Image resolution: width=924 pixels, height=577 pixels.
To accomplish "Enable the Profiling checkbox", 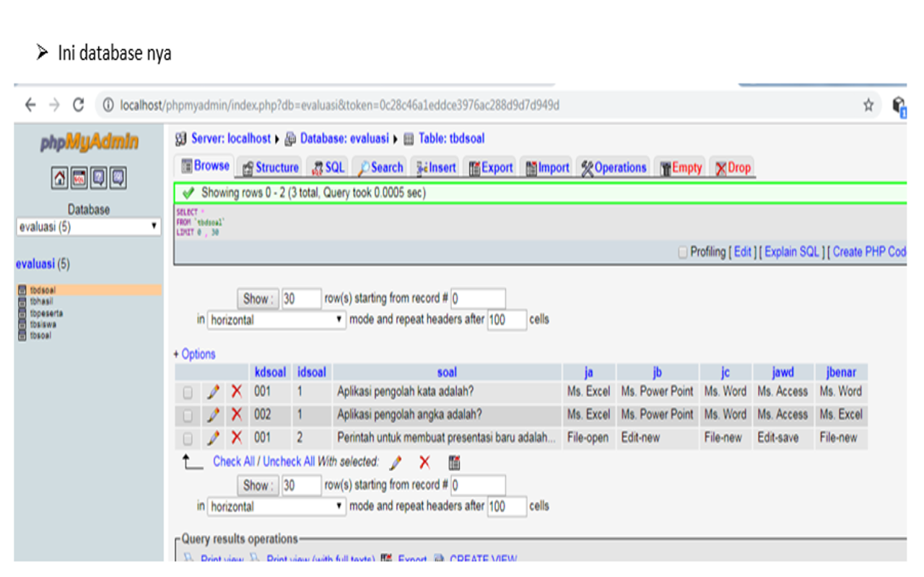I will pyautogui.click(x=683, y=252).
